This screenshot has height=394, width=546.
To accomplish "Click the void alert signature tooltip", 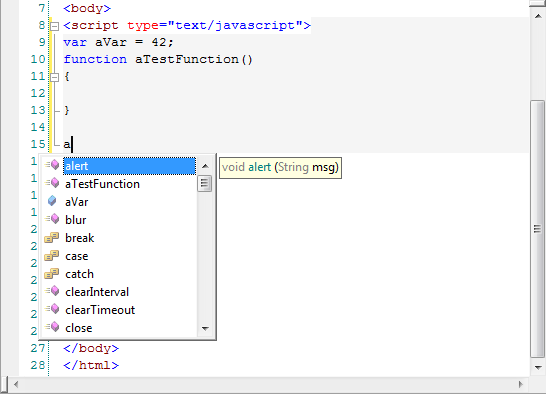I will (x=280, y=168).
